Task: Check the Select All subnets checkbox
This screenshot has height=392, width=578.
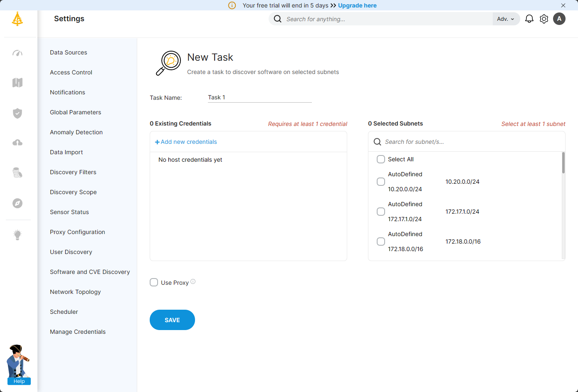Action: [381, 159]
